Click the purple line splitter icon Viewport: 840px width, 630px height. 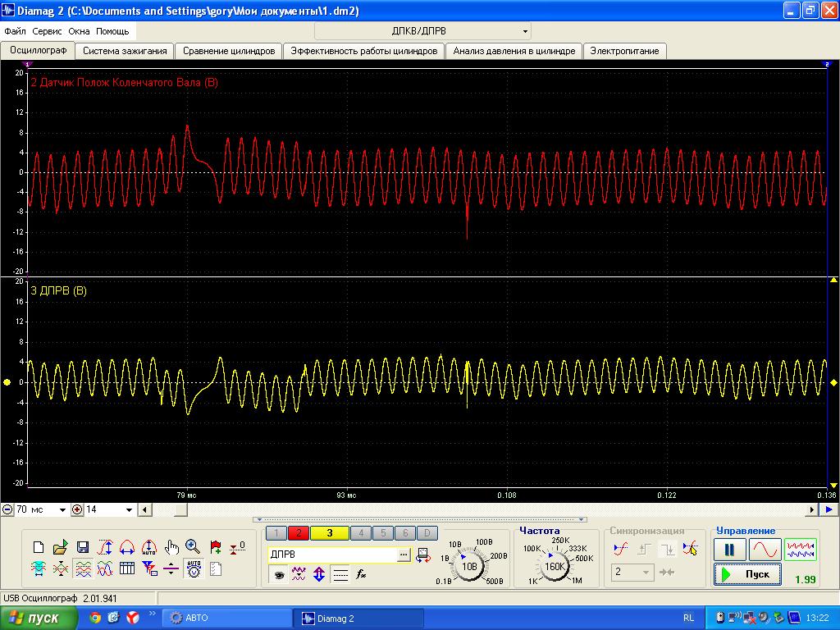pyautogui.click(x=171, y=569)
